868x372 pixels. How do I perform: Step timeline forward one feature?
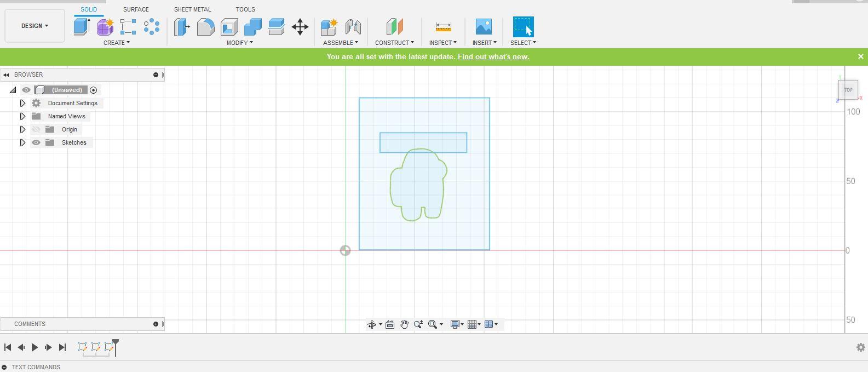pos(48,347)
